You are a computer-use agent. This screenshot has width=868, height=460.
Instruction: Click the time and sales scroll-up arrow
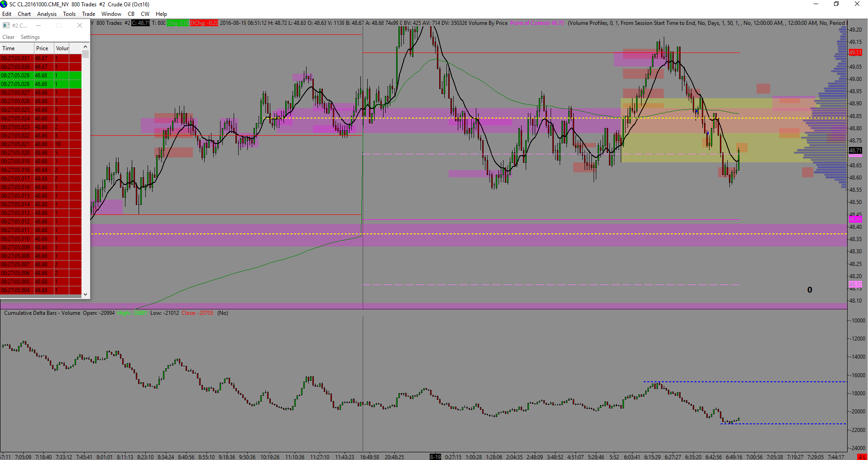(x=85, y=47)
